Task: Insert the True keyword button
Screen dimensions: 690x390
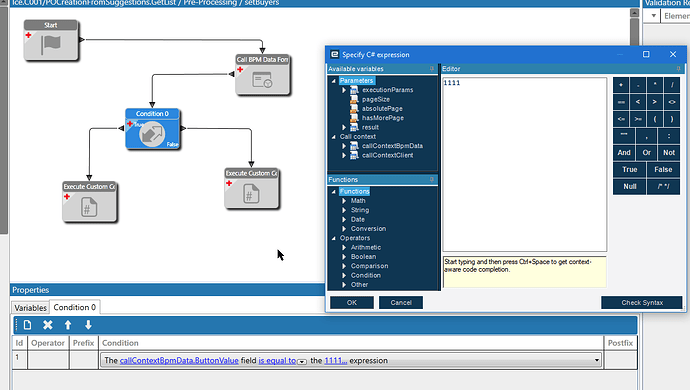Action: tap(629, 169)
